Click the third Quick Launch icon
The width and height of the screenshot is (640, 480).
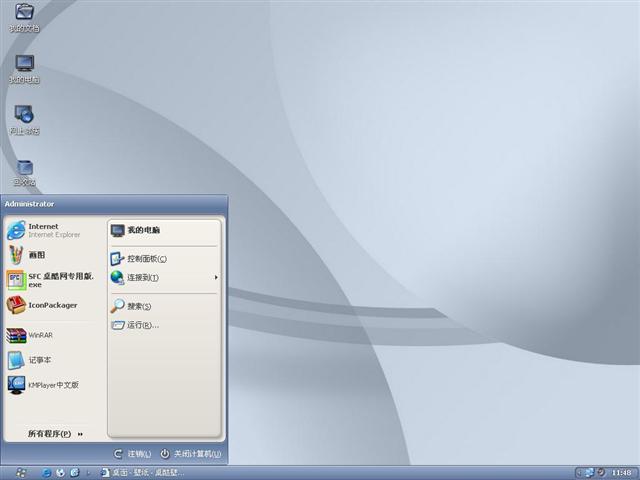[x=75, y=473]
